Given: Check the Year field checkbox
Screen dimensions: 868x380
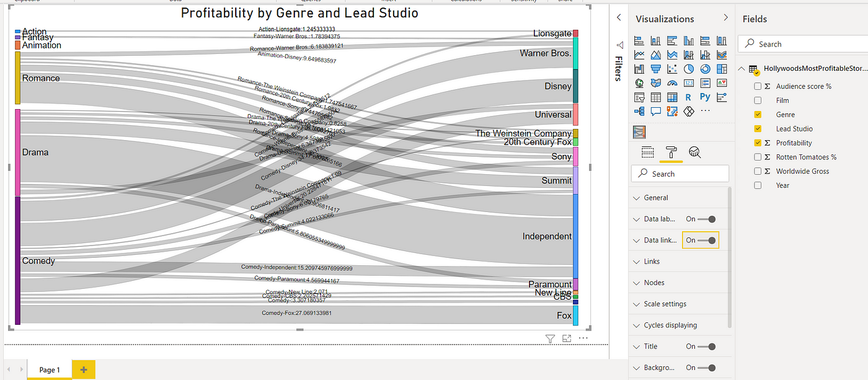Looking at the screenshot, I should [758, 185].
